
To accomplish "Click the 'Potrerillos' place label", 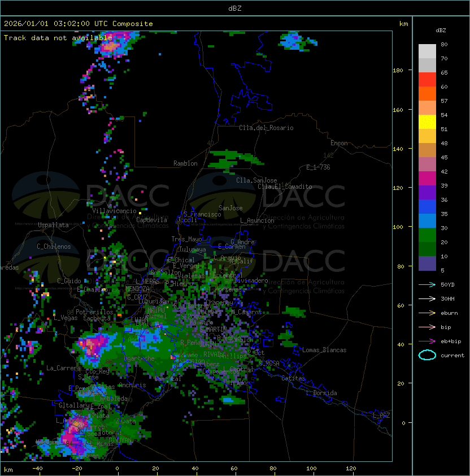I will click(x=94, y=312).
